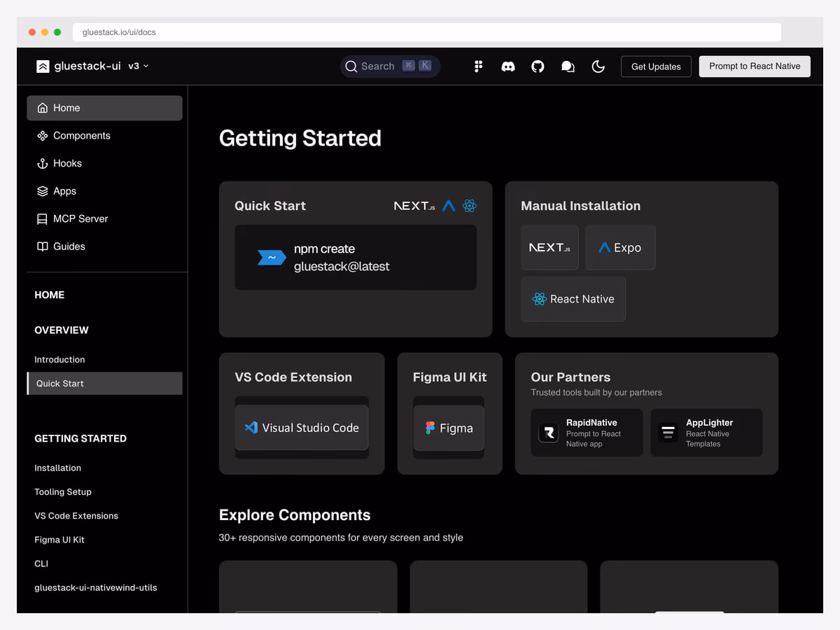
Task: Click the Expo logo in Quick Start header
Action: (x=449, y=206)
